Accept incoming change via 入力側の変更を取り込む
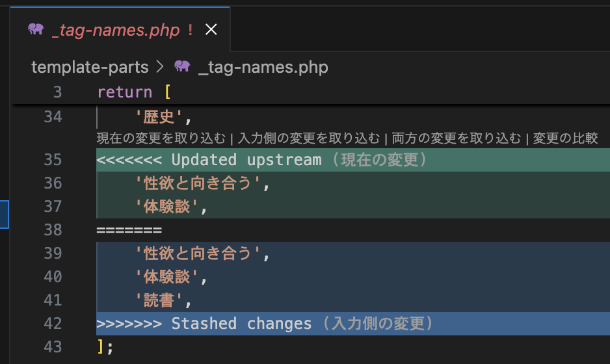610x364 pixels. [309, 138]
